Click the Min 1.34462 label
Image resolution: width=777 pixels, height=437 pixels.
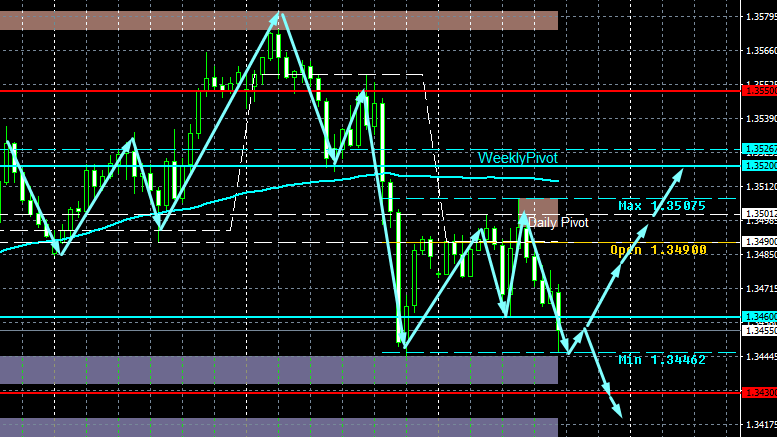[662, 360]
